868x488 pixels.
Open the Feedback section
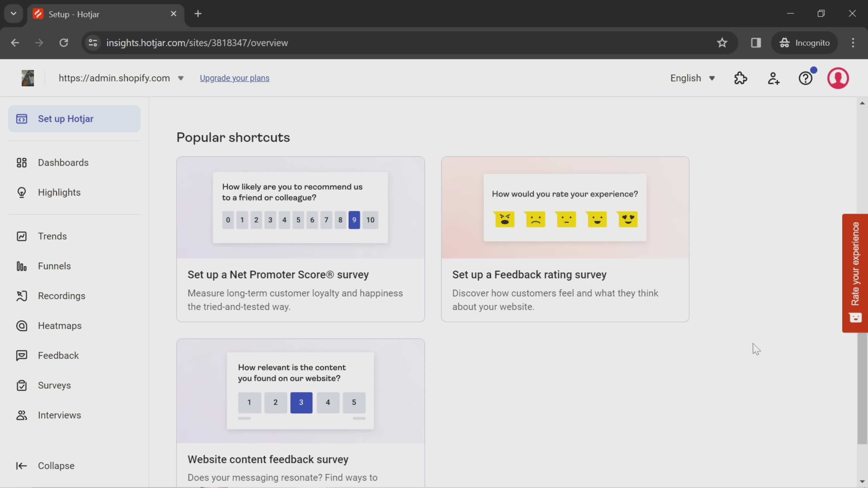click(x=58, y=355)
